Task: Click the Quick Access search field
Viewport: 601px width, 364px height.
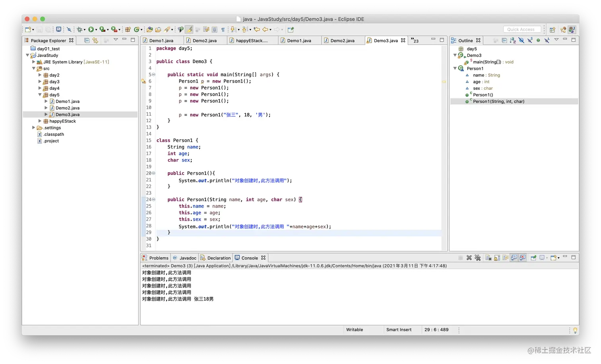Action: click(x=522, y=29)
